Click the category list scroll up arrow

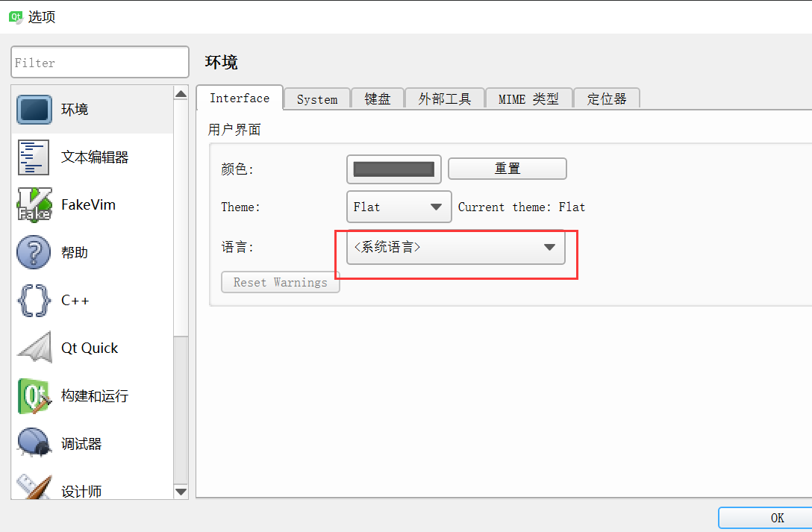click(x=181, y=94)
